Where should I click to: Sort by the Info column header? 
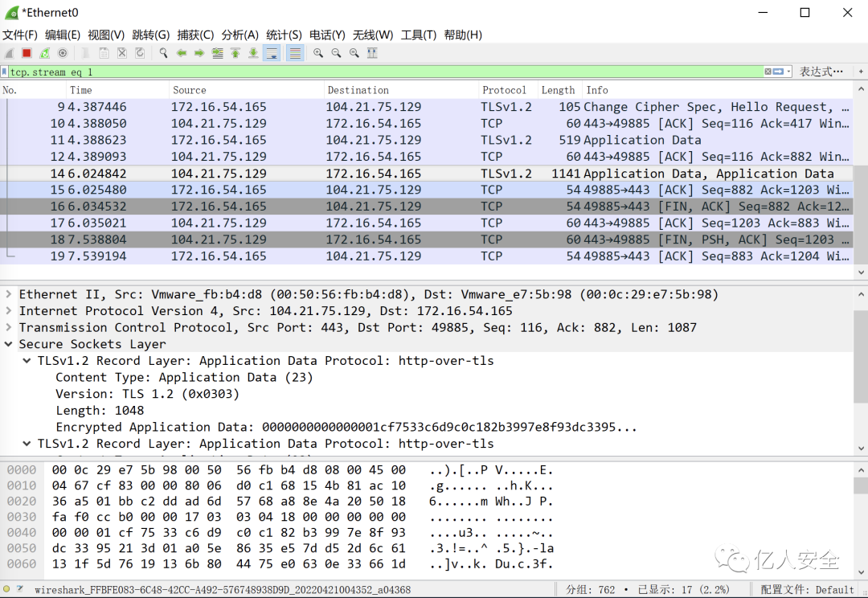pos(718,90)
